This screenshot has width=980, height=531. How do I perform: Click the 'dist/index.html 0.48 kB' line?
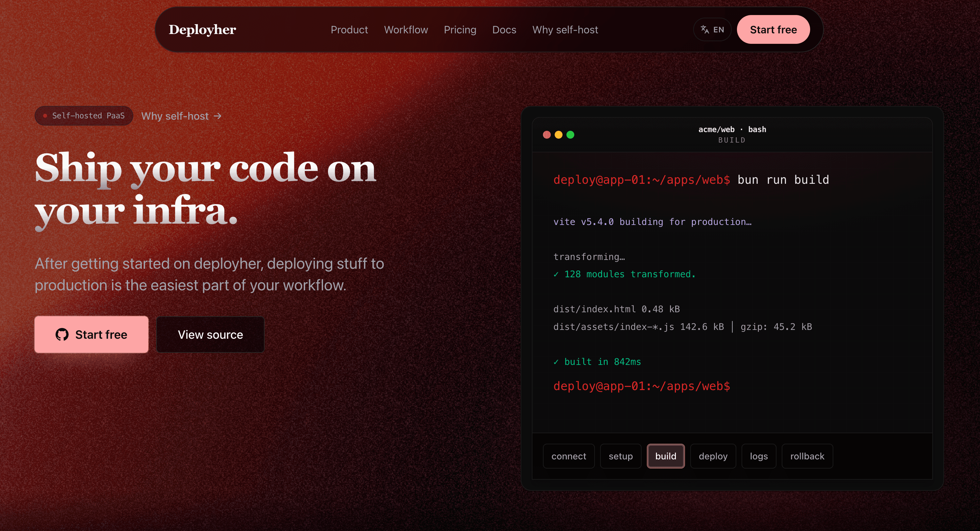(616, 309)
